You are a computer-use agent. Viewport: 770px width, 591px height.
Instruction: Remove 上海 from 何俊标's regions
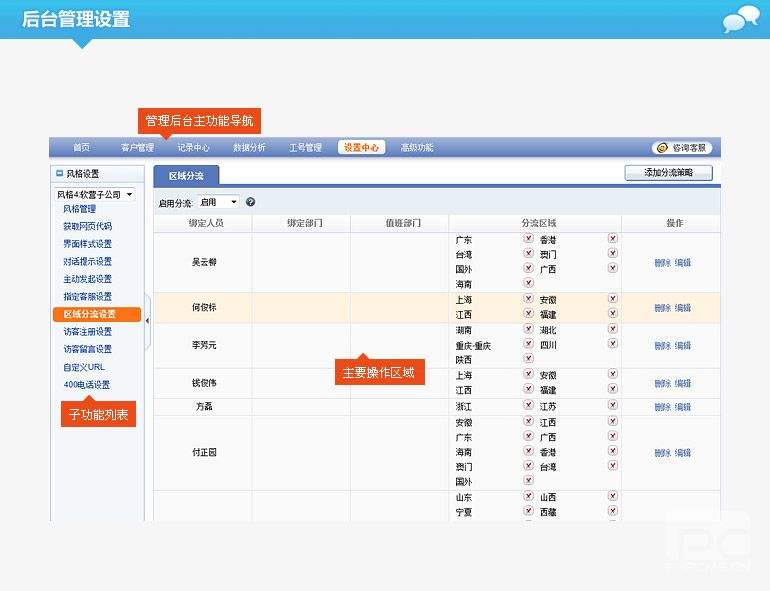[528, 298]
